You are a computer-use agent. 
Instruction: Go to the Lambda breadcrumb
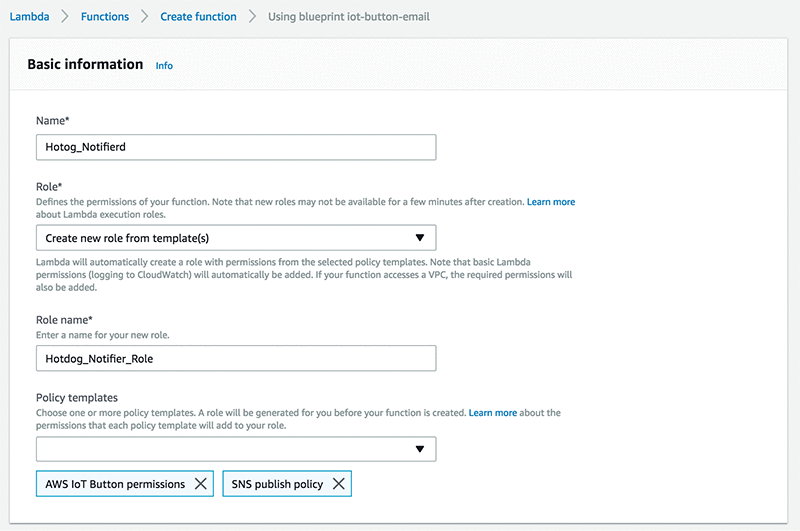(x=29, y=17)
